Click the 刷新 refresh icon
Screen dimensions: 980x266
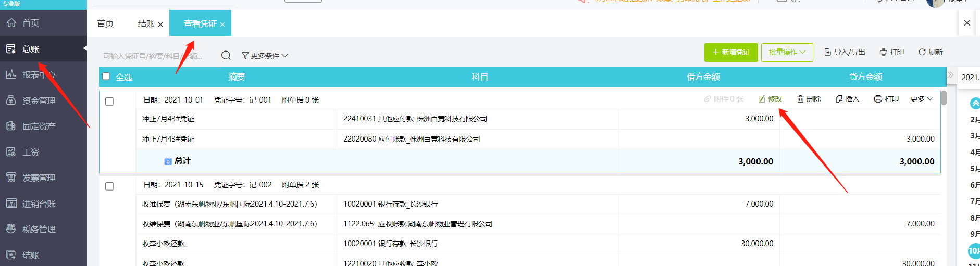922,52
